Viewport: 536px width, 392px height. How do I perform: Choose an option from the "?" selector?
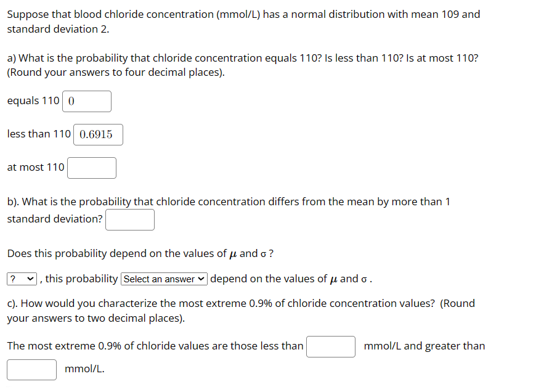pos(21,279)
